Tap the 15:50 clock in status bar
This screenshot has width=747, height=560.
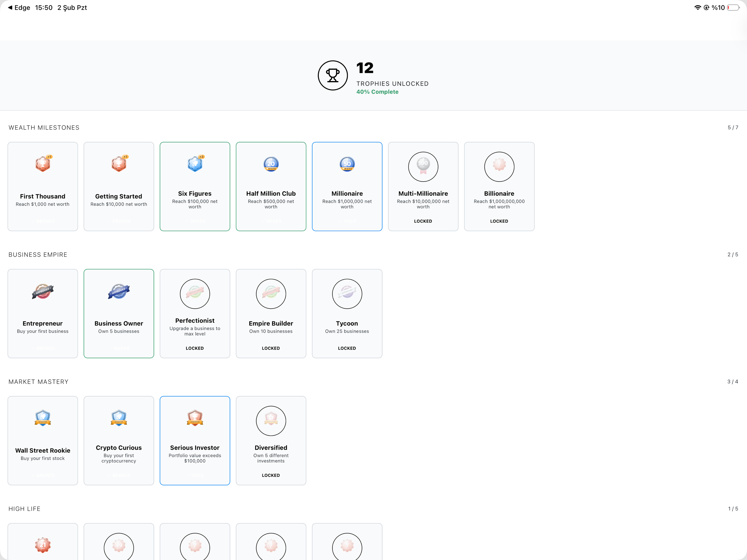[44, 7]
